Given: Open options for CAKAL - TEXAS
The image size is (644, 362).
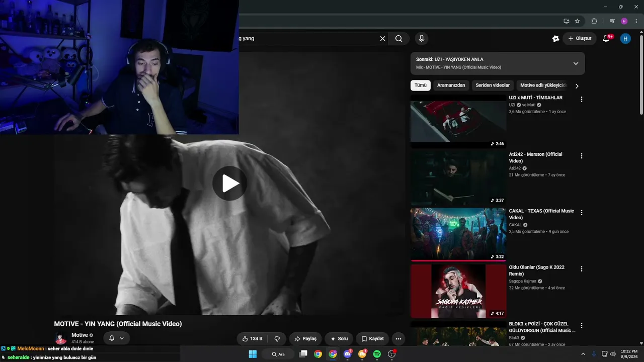Looking at the screenshot, I should [582, 213].
